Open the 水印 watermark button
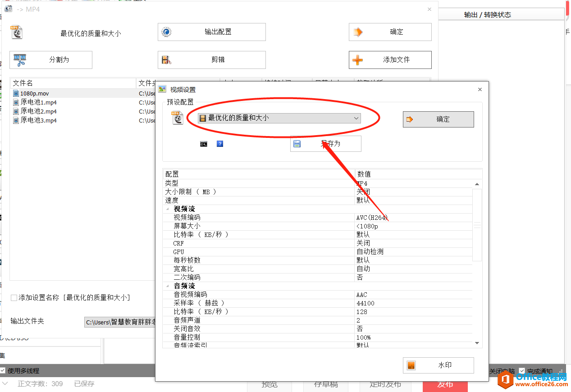The width and height of the screenshot is (571, 392). click(439, 365)
